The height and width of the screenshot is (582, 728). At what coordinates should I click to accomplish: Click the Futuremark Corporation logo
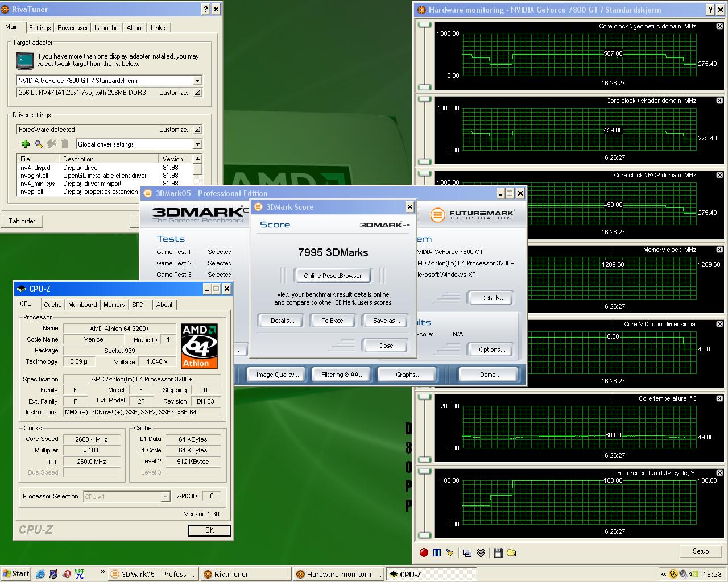click(x=473, y=215)
